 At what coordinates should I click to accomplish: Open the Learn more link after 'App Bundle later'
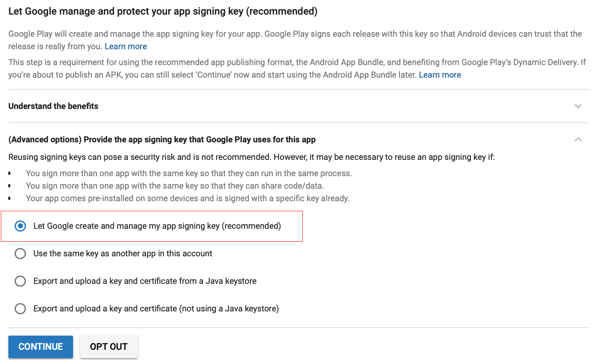pyautogui.click(x=440, y=75)
